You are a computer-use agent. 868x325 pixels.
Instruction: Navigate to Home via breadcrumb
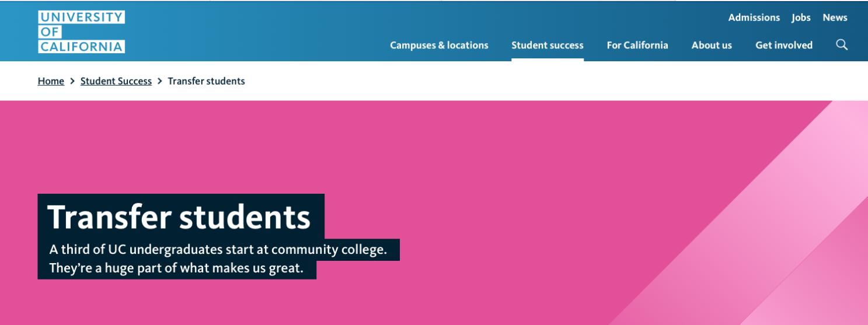click(51, 81)
